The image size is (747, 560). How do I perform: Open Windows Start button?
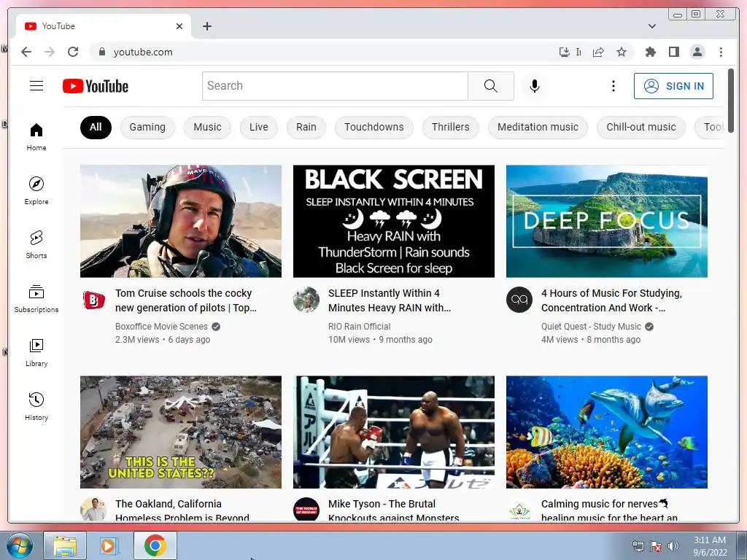[x=20, y=545]
